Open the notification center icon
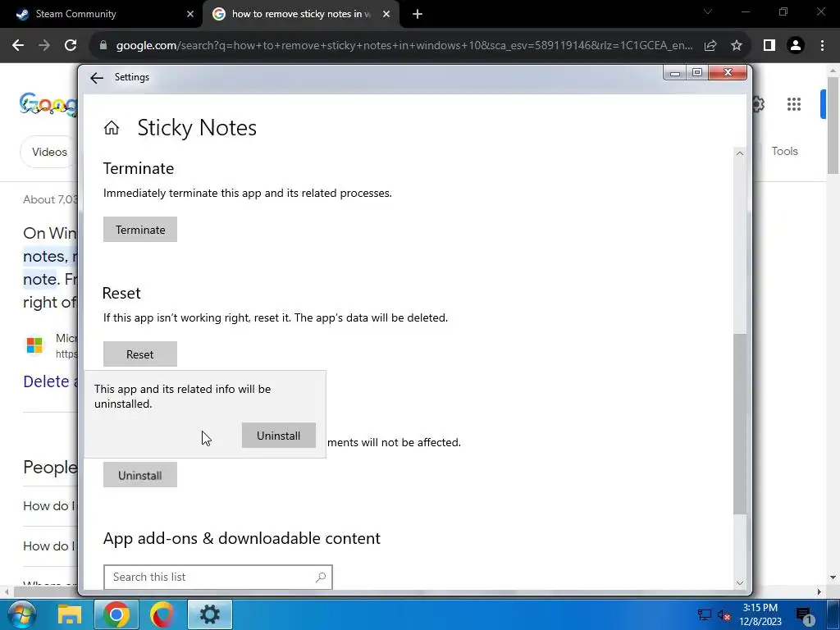The width and height of the screenshot is (840, 630). [x=805, y=616]
